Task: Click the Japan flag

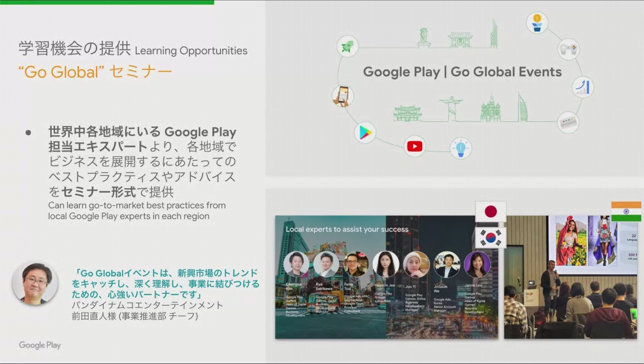Action: coord(491,211)
